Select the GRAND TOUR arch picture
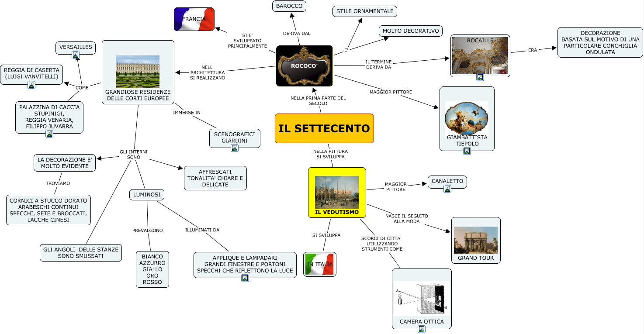Image resolution: width=644 pixels, height=334 pixels. 475,240
